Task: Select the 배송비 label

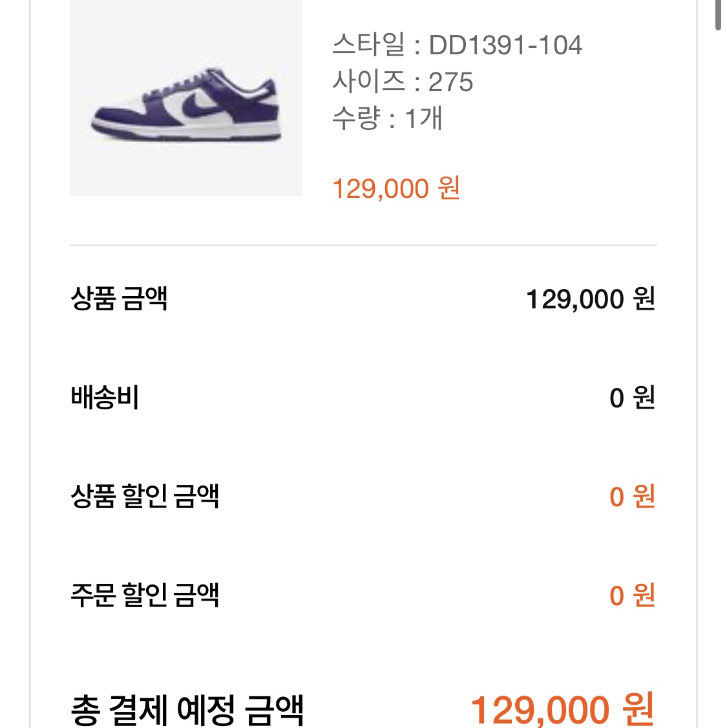Action: [x=105, y=397]
